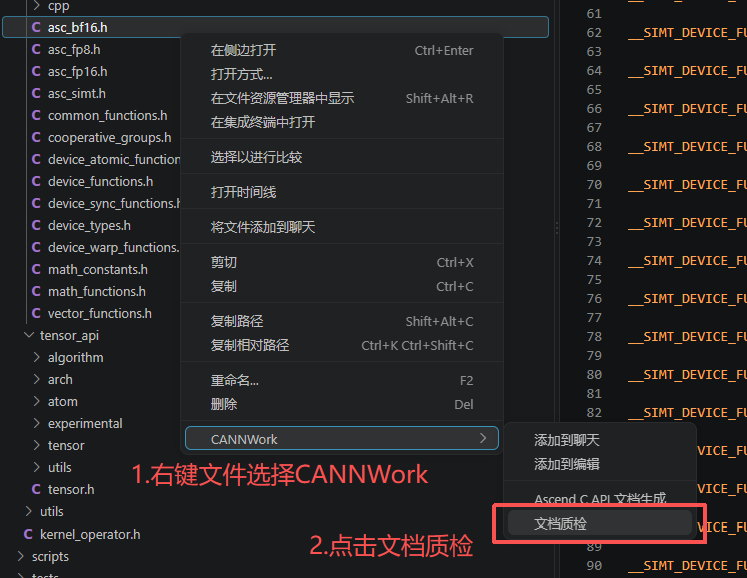Screen dimensions: 747x578
Task: Click line number 62 in editor
Action: click(594, 32)
